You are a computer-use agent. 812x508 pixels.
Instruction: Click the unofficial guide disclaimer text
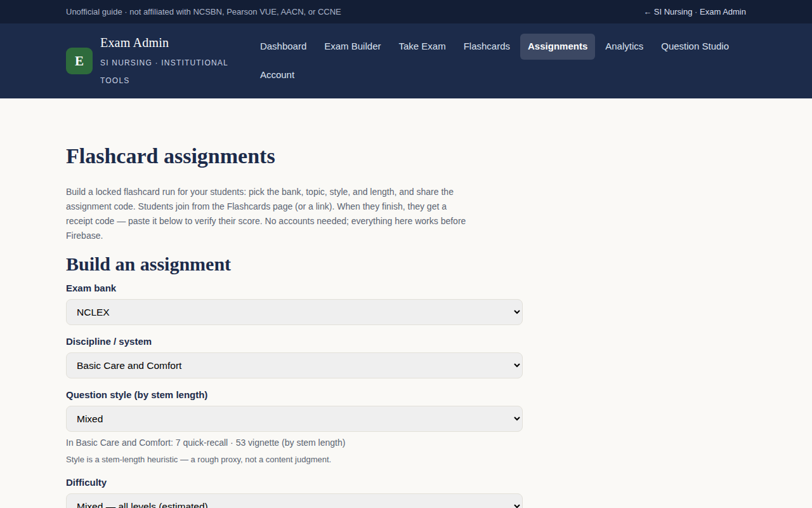pyautogui.click(x=204, y=12)
